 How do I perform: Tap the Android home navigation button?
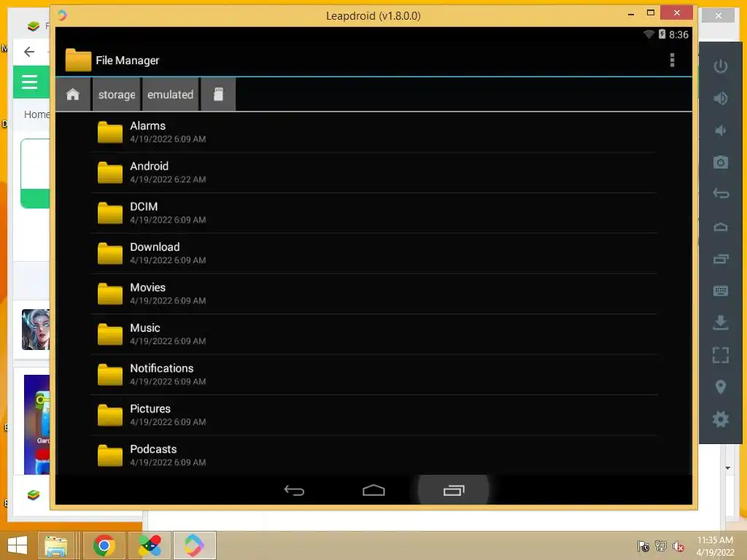pos(373,491)
